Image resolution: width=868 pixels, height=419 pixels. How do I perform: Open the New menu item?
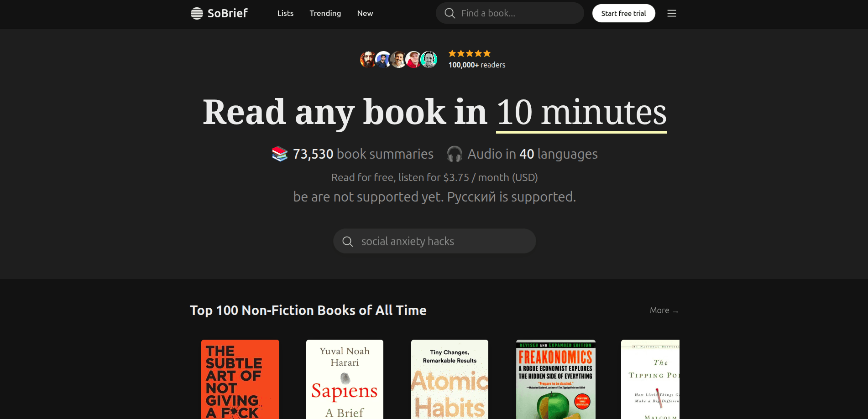point(365,13)
